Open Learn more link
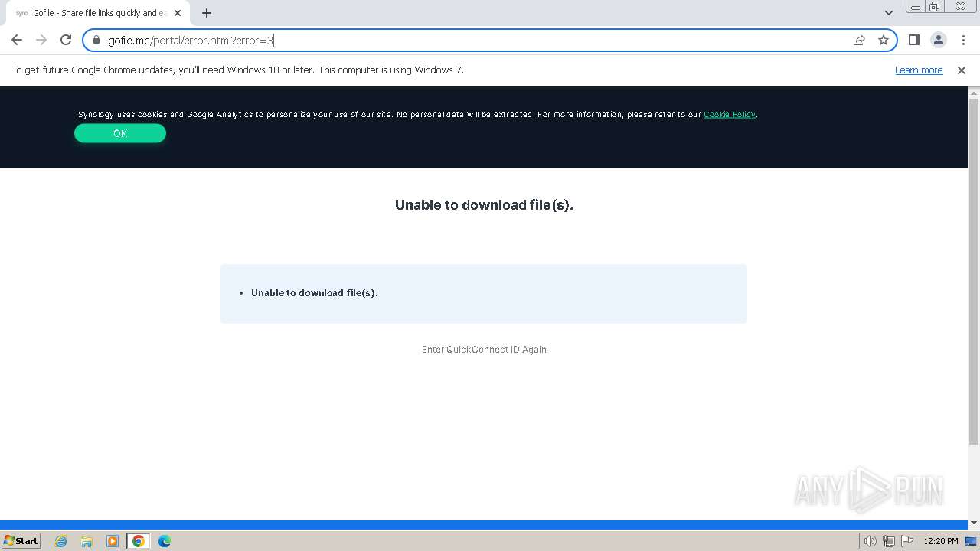Viewport: 980px width, 551px height. click(x=919, y=70)
